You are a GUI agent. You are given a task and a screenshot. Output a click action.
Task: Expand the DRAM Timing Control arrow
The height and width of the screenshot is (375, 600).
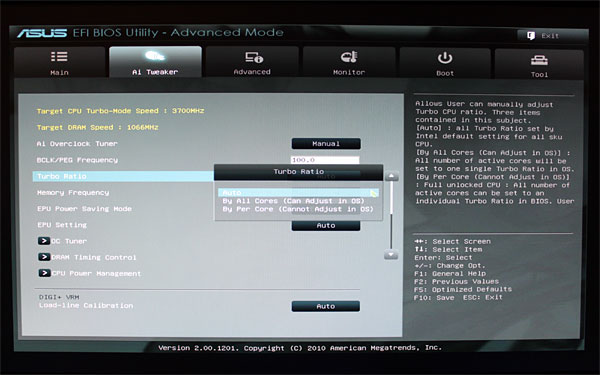44,257
